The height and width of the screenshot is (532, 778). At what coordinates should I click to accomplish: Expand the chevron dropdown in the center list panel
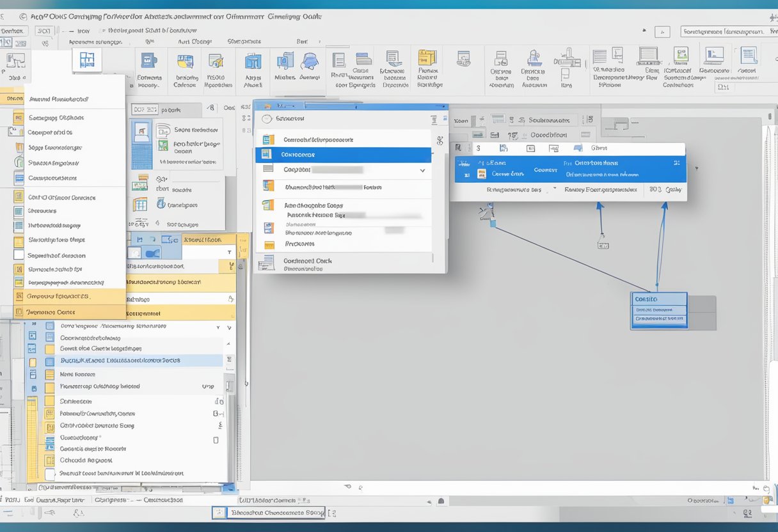422,171
